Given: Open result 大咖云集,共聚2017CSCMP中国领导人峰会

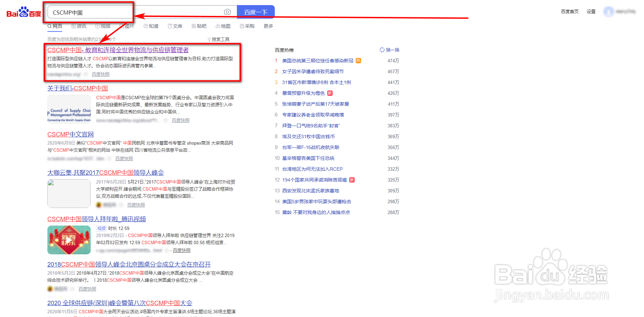Looking at the screenshot, I should [106, 173].
